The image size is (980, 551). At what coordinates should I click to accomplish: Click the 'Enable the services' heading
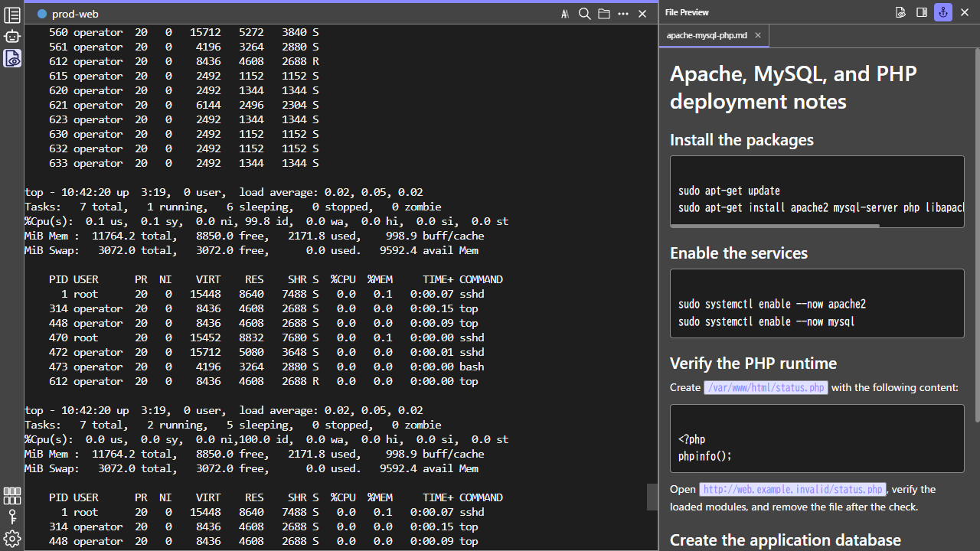click(x=739, y=253)
